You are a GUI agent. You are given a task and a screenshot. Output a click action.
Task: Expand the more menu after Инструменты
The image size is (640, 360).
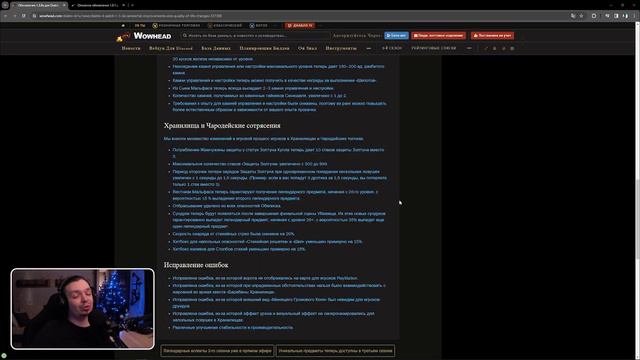click(369, 48)
